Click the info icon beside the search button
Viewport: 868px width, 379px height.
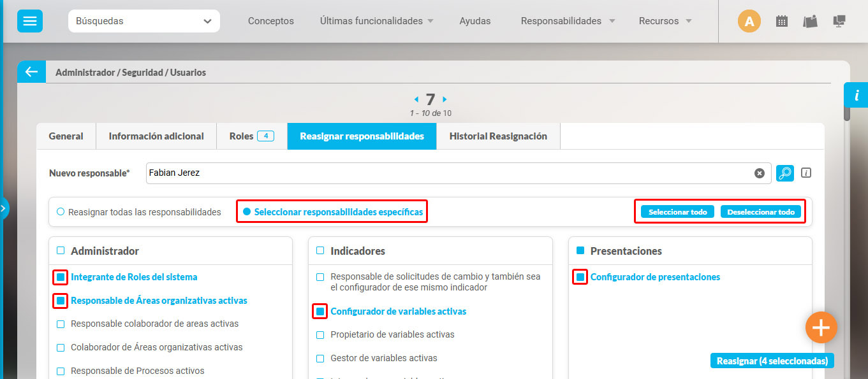tap(805, 172)
